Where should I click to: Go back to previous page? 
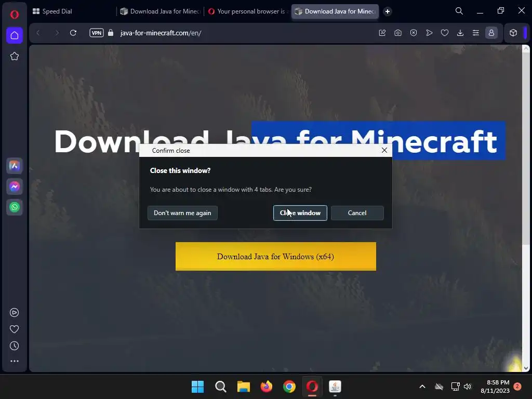click(x=38, y=33)
